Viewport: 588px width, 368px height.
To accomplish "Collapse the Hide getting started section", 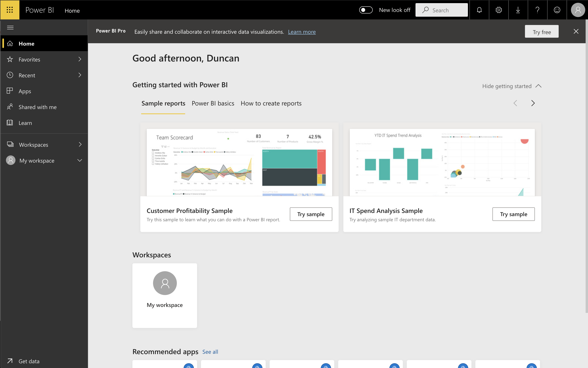I will [x=512, y=86].
